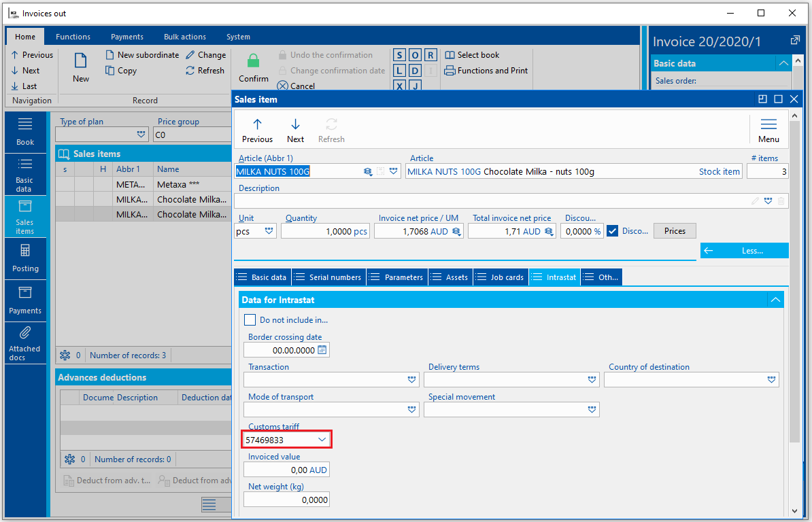Open the Special movement dropdown

(x=592, y=410)
